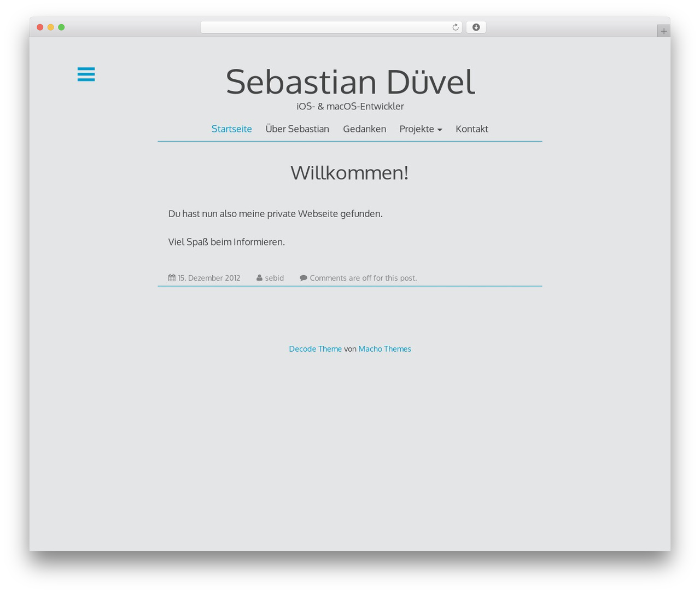This screenshot has height=593, width=700.
Task: Open the blue hamburger sidebar menu
Action: (86, 74)
